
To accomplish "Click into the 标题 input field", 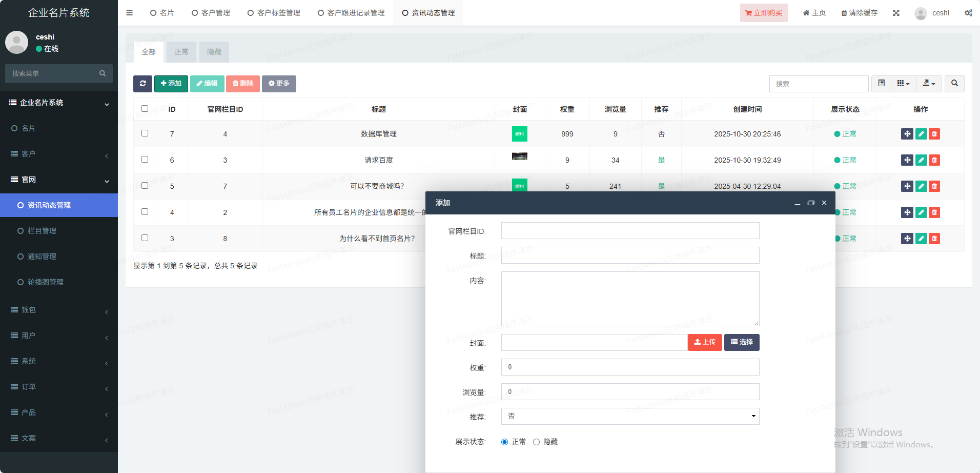I will (x=630, y=255).
